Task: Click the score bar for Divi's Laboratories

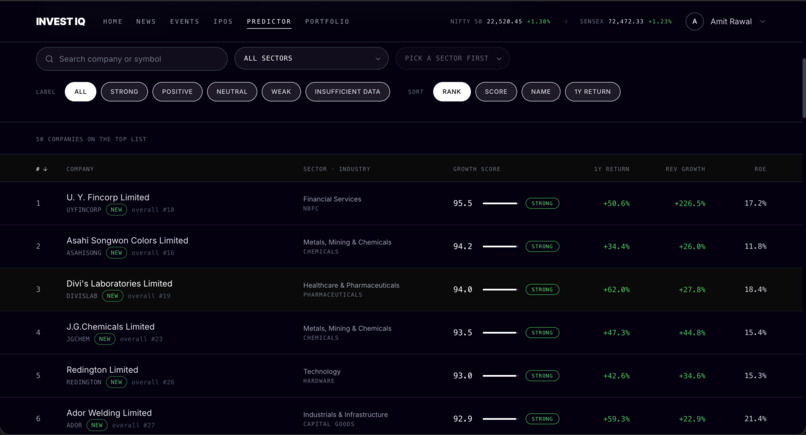Action: click(500, 289)
